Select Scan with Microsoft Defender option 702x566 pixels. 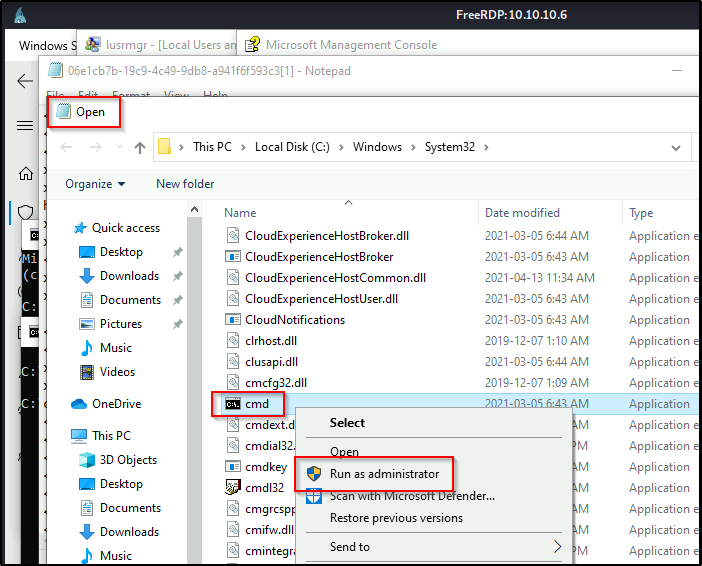pyautogui.click(x=412, y=496)
